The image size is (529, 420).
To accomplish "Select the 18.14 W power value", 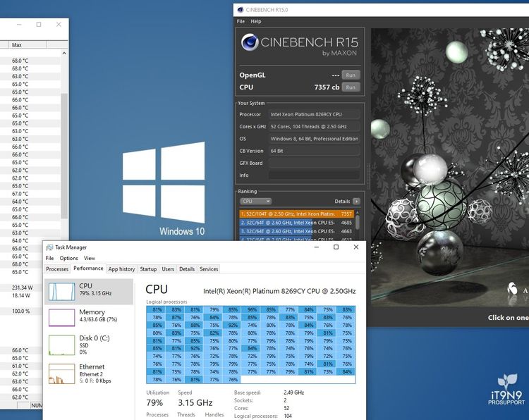I will coord(21,295).
